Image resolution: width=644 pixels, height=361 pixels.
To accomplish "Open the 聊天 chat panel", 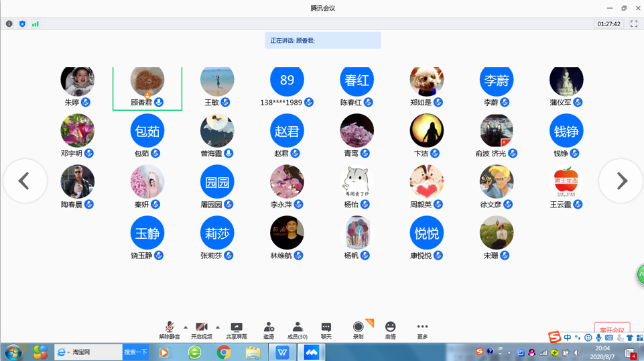I will pos(326,330).
